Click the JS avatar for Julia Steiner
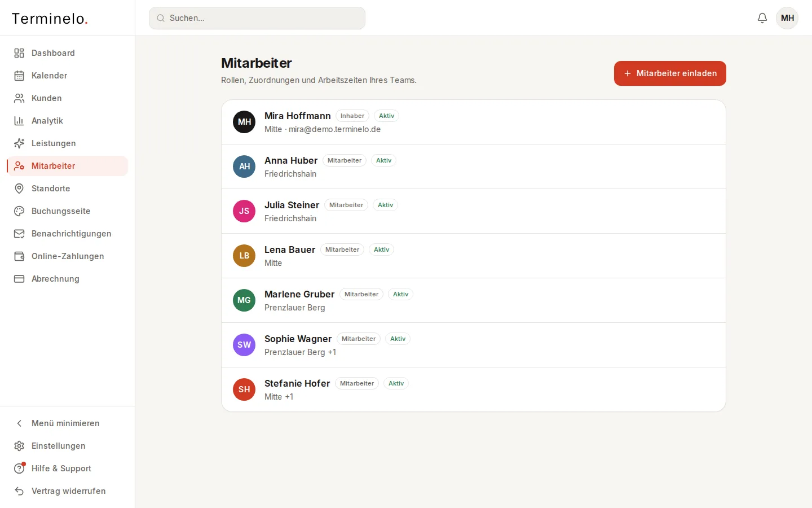The width and height of the screenshot is (812, 508). click(244, 211)
